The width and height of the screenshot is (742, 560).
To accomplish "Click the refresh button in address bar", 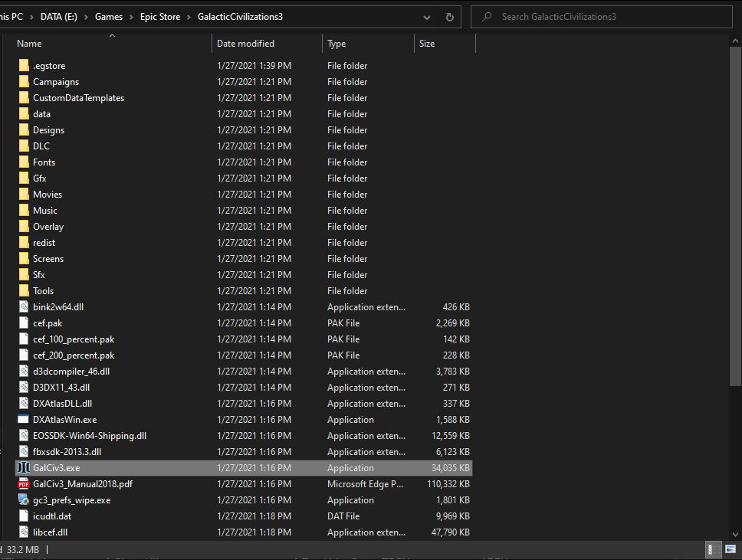I will (449, 17).
